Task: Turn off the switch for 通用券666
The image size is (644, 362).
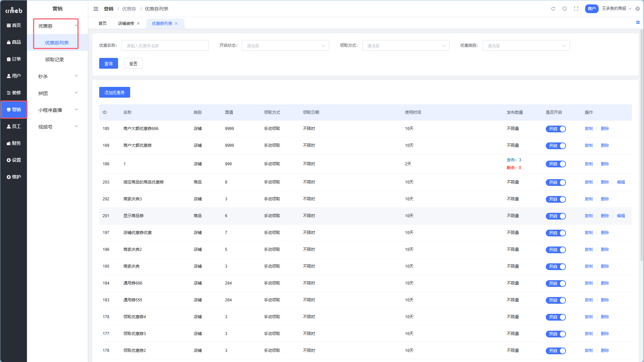Action: pyautogui.click(x=556, y=284)
